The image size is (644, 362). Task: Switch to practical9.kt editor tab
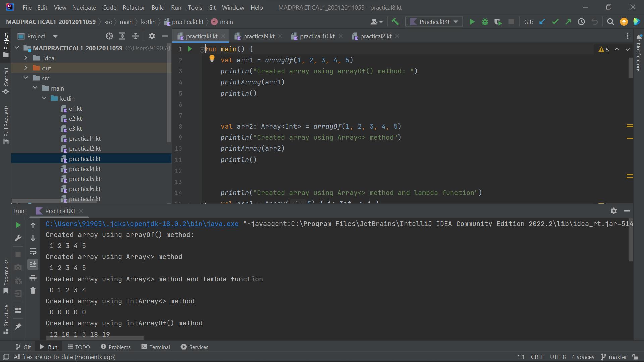258,36
